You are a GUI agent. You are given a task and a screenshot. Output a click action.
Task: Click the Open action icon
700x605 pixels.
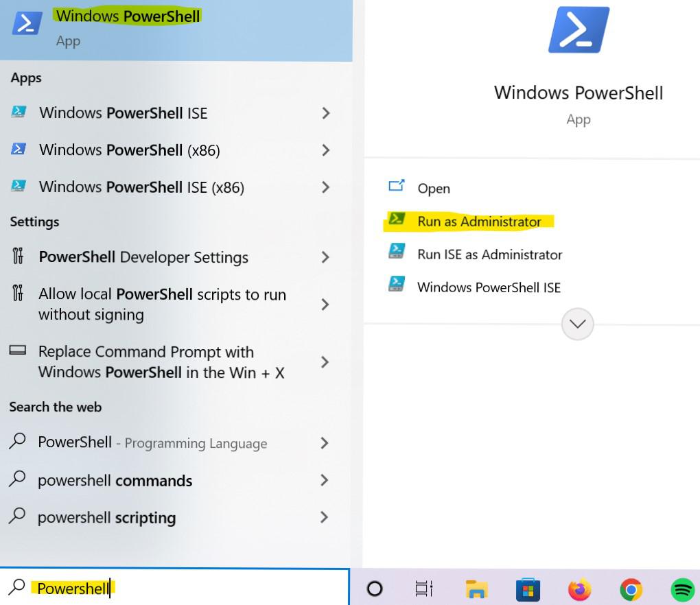(x=397, y=185)
